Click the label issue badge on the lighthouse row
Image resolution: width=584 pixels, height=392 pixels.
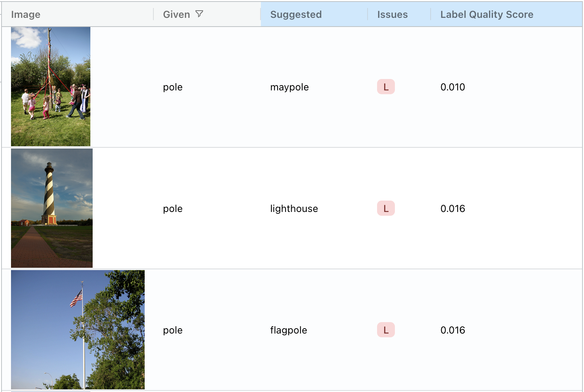(385, 208)
